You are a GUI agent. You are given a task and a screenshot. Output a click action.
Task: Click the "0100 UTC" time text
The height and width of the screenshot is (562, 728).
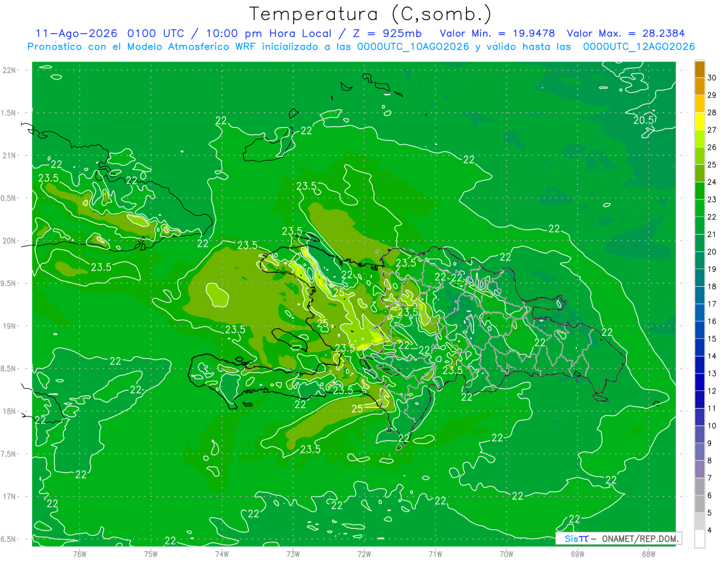[x=154, y=33]
